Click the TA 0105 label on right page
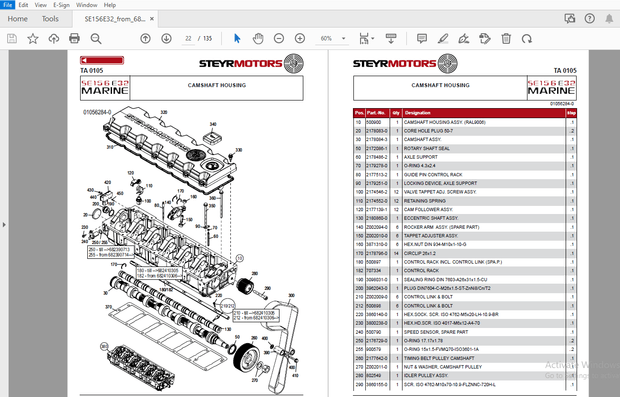 [x=565, y=70]
